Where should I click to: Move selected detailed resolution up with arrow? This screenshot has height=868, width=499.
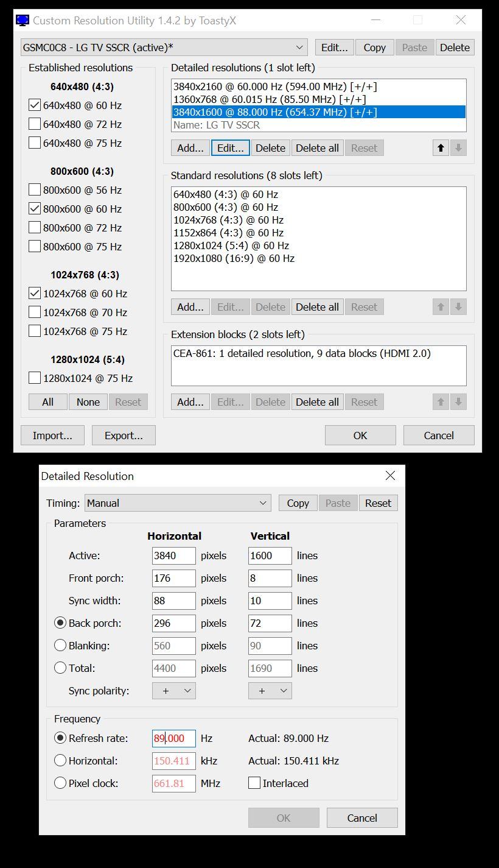pyautogui.click(x=441, y=148)
